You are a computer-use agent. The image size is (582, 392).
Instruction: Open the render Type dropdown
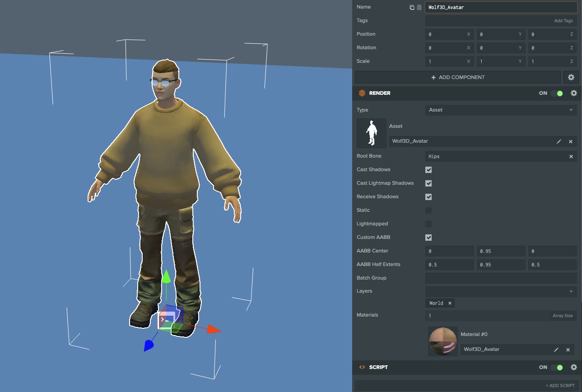(x=501, y=110)
